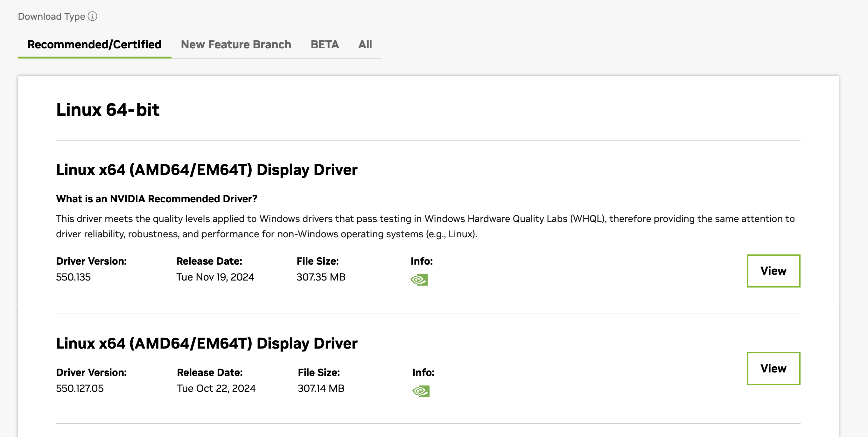Click the Linux 64-bit section heading
This screenshot has height=437, width=868.
108,109
